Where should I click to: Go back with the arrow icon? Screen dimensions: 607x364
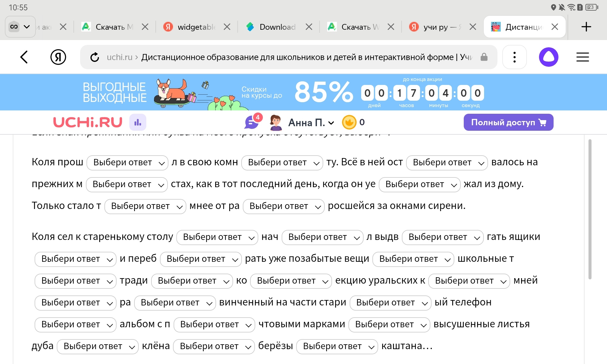(x=24, y=57)
